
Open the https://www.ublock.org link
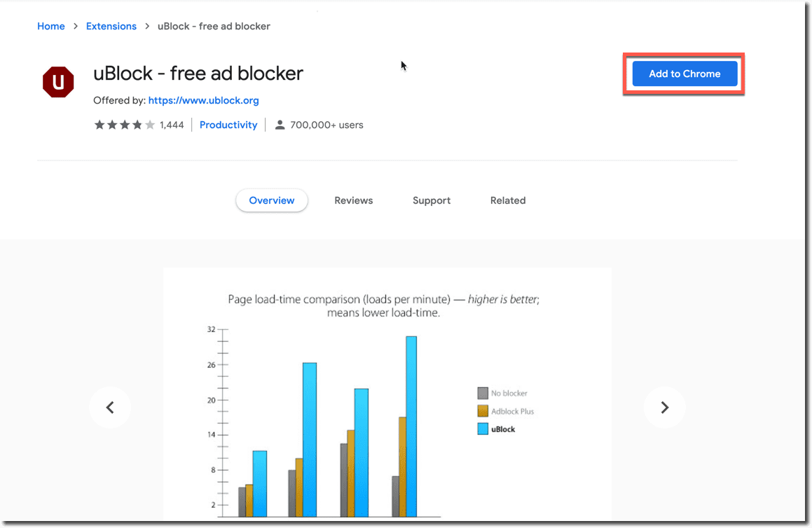[203, 100]
